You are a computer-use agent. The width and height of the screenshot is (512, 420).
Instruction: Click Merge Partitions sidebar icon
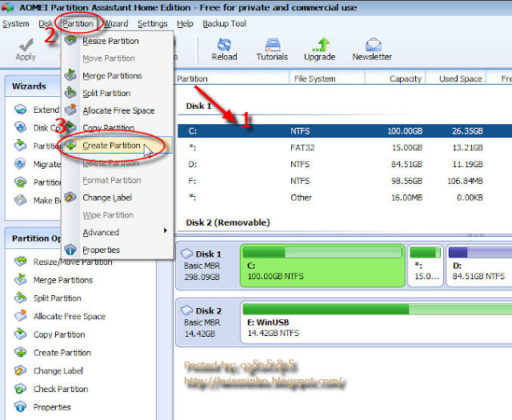click(x=21, y=279)
